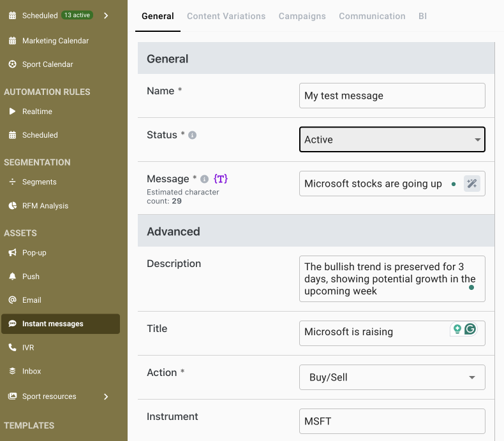This screenshot has height=441, width=504.
Task: Open the Action dropdown showing Buy/Sell
Action: coord(392,377)
